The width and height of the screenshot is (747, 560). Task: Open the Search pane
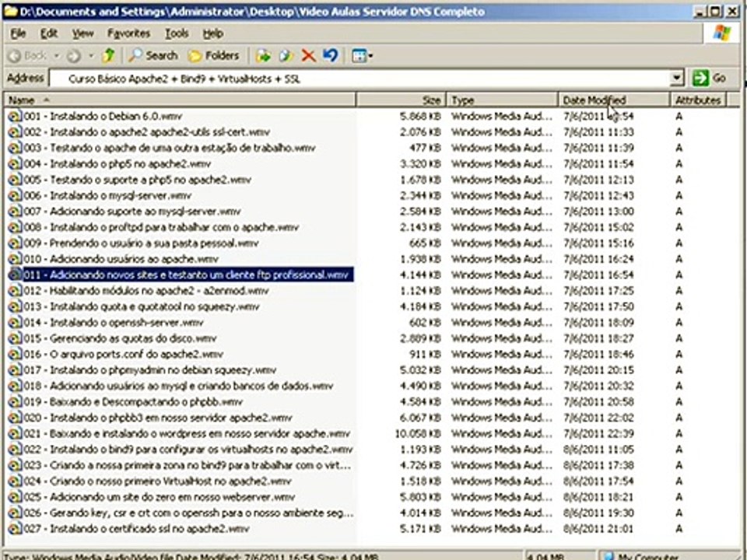pyautogui.click(x=153, y=56)
